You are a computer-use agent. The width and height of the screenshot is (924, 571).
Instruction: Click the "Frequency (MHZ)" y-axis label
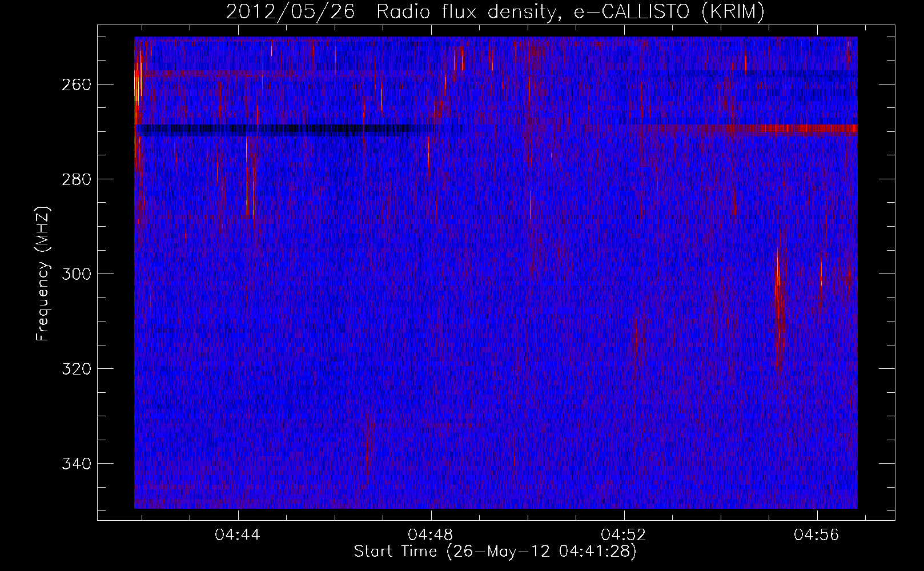coord(43,274)
